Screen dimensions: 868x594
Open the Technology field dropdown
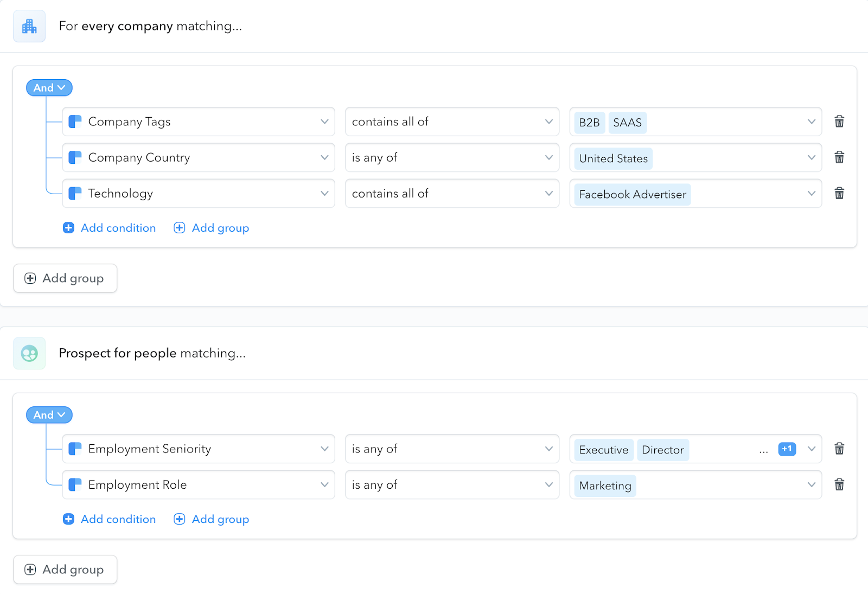pos(199,193)
